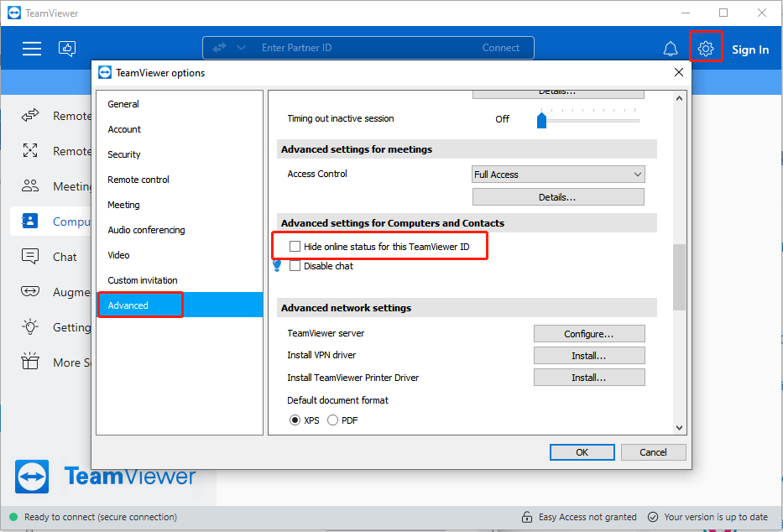The width and height of the screenshot is (783, 532).
Task: Click the 'Advanced network settings' heading
Action: [x=346, y=308]
